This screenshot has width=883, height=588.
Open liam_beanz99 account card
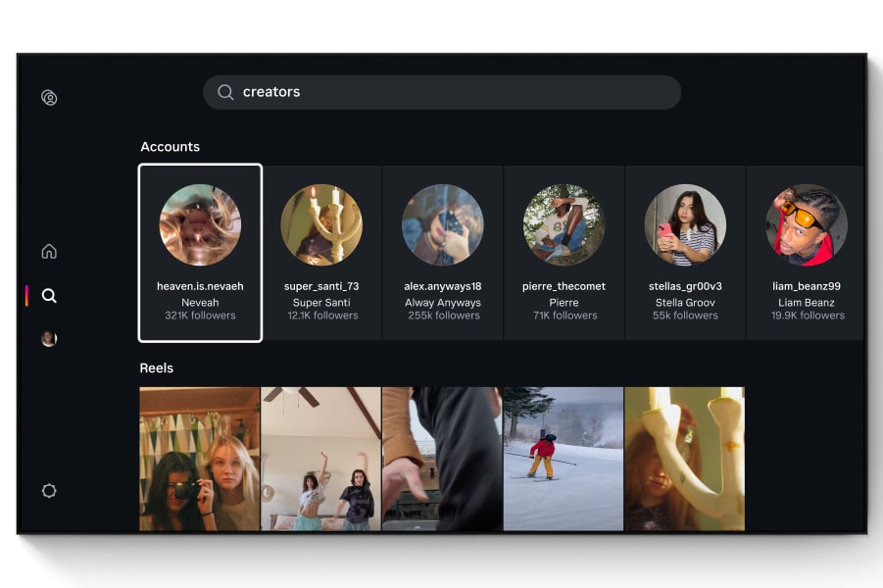[806, 253]
